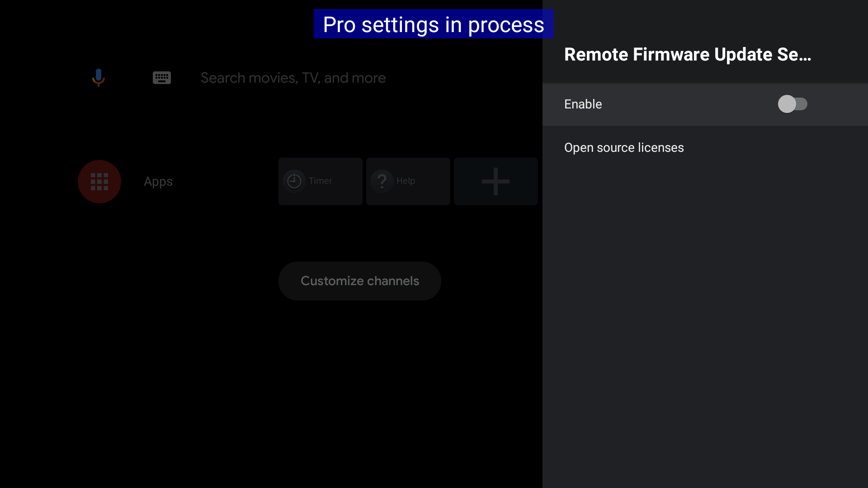Select the Apps text label
Image resolution: width=868 pixels, height=488 pixels.
pos(158,182)
